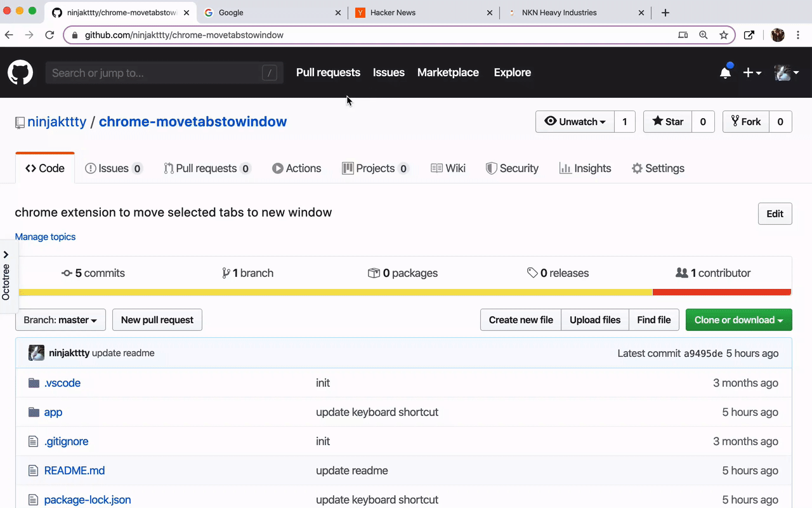Open the notifications bell
This screenshot has height=508, width=812.
(x=726, y=72)
